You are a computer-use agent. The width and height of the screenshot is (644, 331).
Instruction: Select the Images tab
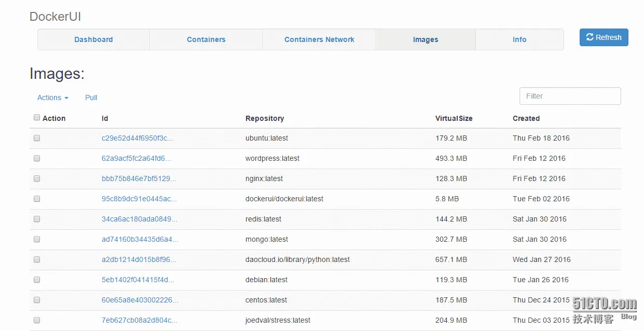pos(426,39)
